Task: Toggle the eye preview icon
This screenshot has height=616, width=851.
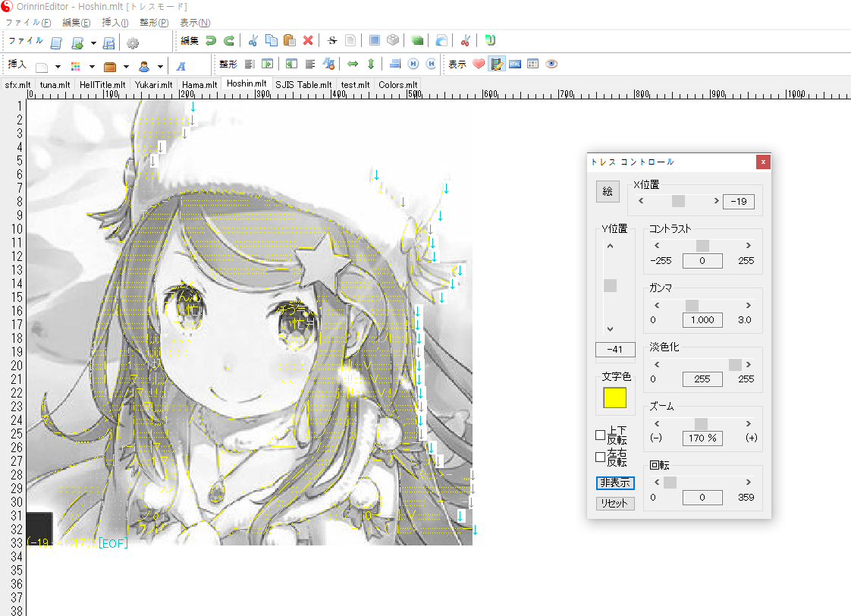Action: 551,64
